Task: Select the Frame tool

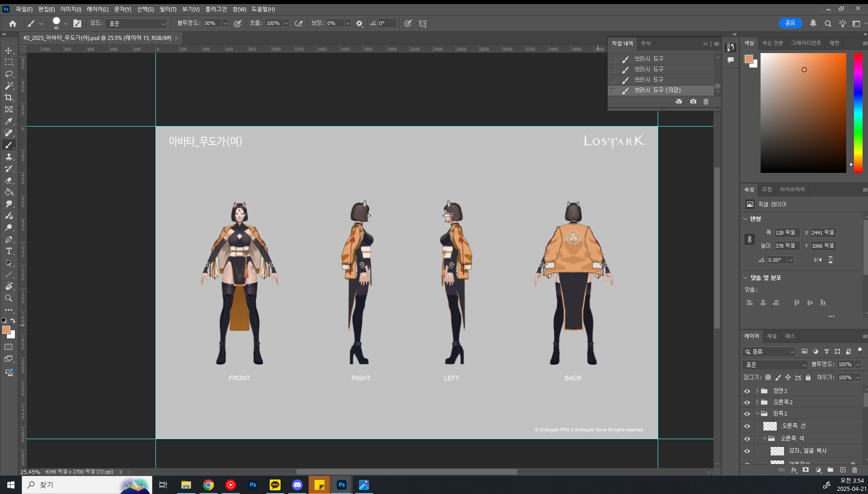Action: point(9,109)
